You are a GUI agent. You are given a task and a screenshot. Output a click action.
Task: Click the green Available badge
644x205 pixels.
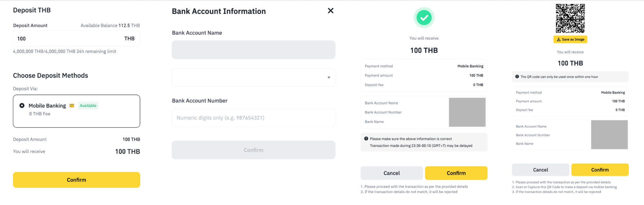pyautogui.click(x=88, y=105)
